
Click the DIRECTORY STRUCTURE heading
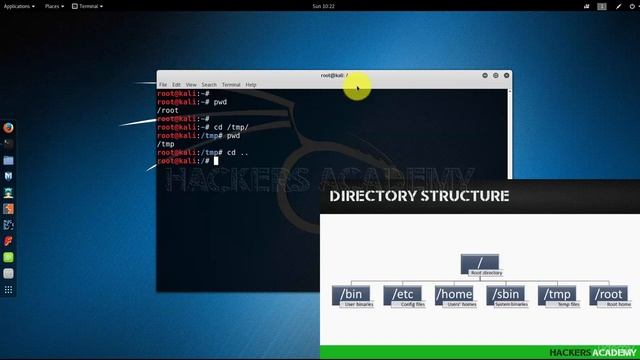click(419, 196)
